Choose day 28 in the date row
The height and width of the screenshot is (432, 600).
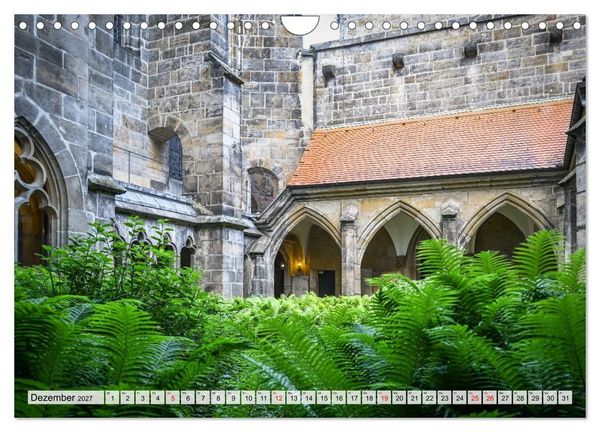coord(520,398)
